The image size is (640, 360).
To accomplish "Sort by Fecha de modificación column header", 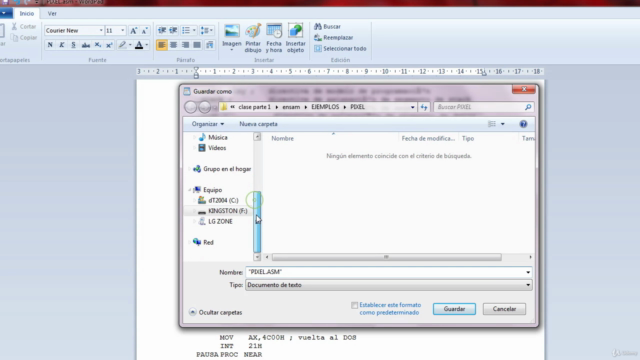I will point(428,139).
